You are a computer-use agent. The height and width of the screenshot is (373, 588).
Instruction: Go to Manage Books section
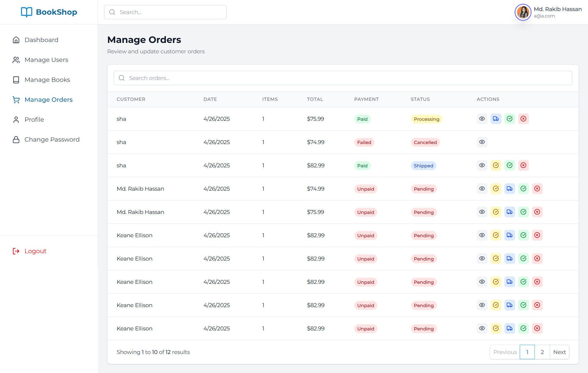click(47, 80)
